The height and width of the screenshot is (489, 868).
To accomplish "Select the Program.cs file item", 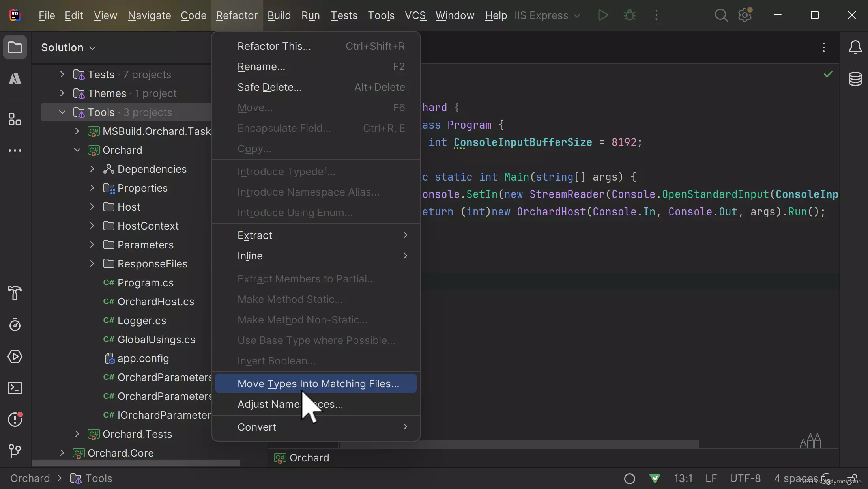I will point(146,282).
